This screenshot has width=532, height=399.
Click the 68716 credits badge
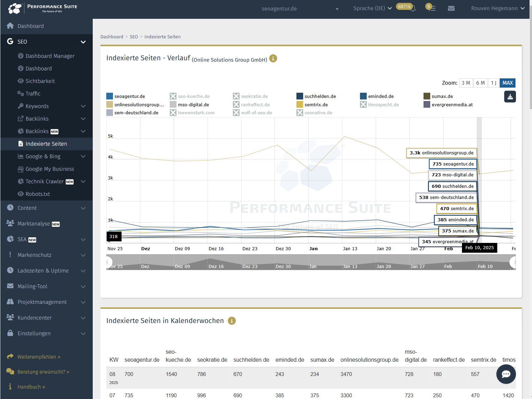pos(404,7)
